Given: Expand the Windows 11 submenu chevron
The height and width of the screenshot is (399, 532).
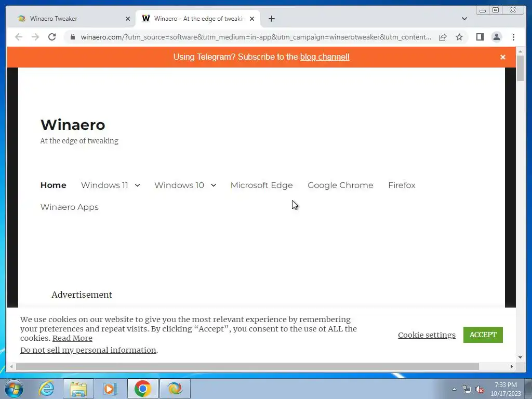Looking at the screenshot, I should click(x=137, y=185).
